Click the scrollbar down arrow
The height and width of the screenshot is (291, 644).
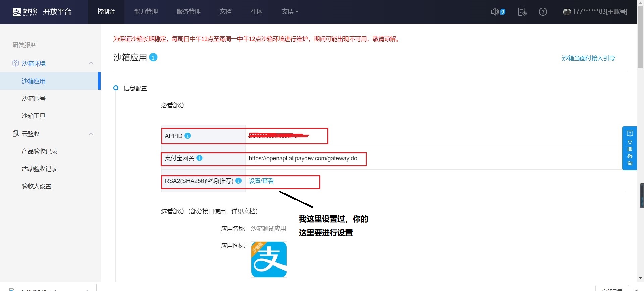[640, 278]
